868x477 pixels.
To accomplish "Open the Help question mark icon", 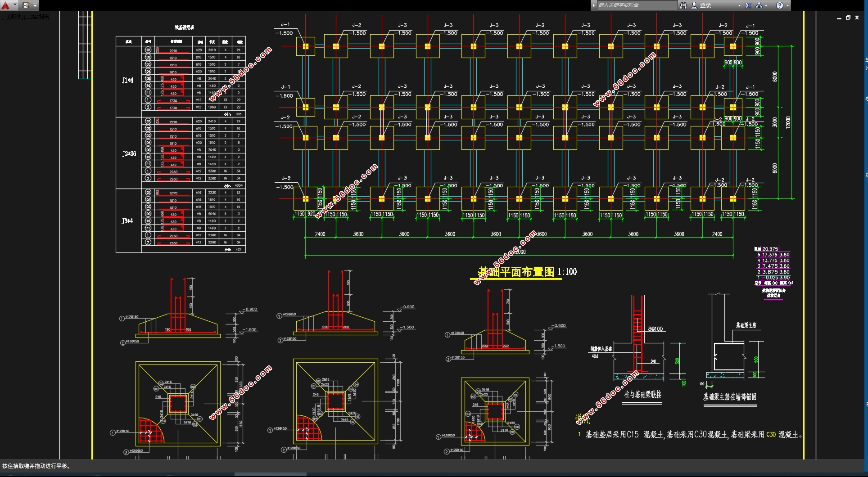I will [780, 5].
